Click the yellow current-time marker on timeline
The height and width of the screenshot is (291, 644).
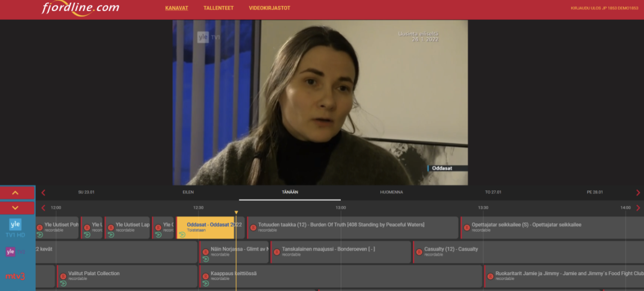pyautogui.click(x=236, y=212)
